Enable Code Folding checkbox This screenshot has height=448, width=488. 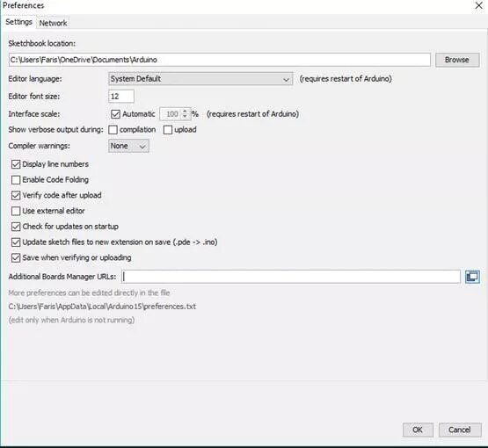[x=16, y=180]
